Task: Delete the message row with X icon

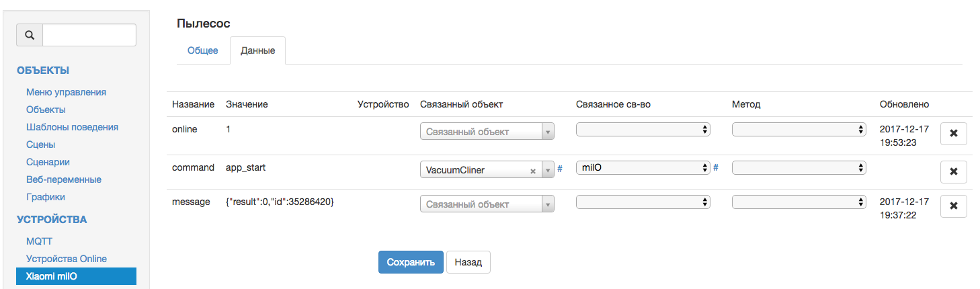Action: pyautogui.click(x=953, y=206)
